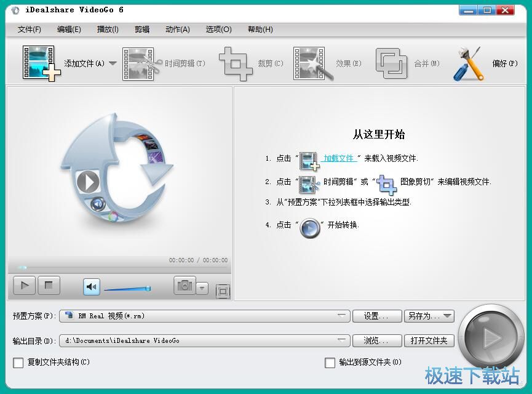The image size is (532, 394).
Task: Open the 编辑(E) menu
Action: [69, 30]
